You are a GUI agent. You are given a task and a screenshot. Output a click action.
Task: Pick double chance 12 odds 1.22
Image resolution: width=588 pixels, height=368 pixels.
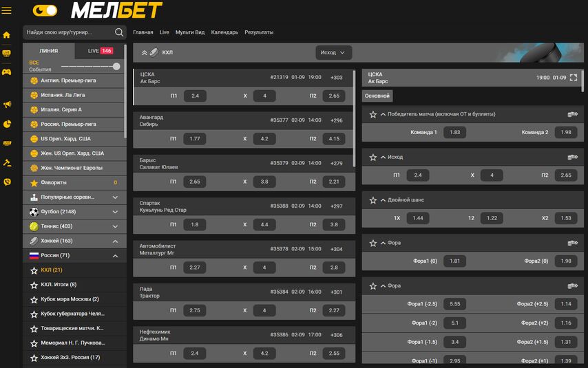pyautogui.click(x=492, y=218)
